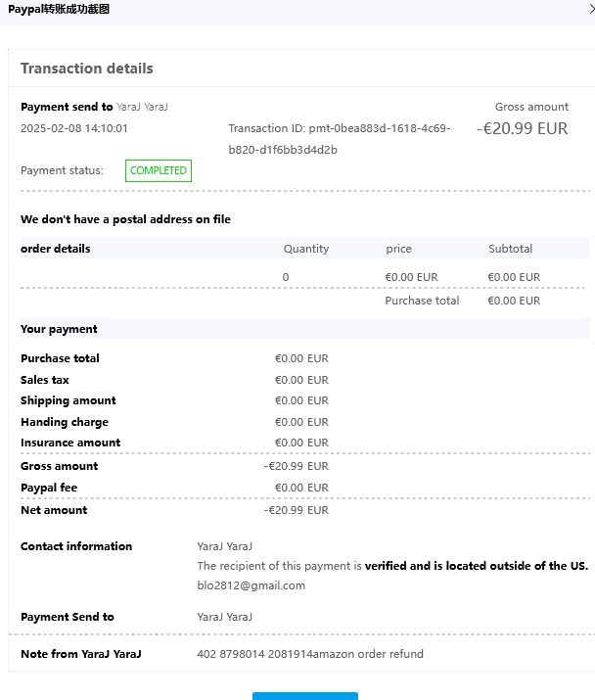
Task: Click the Net amount -€20.99 EUR value
Action: (x=297, y=510)
